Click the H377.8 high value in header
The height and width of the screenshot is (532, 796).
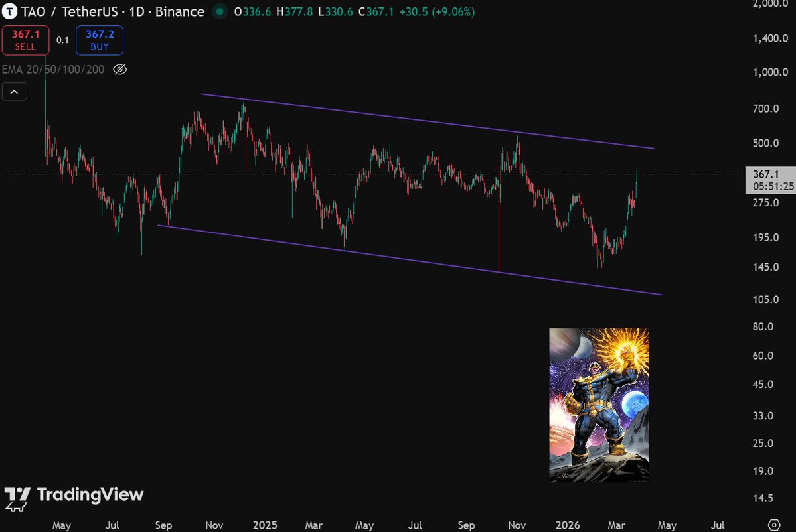(x=295, y=11)
